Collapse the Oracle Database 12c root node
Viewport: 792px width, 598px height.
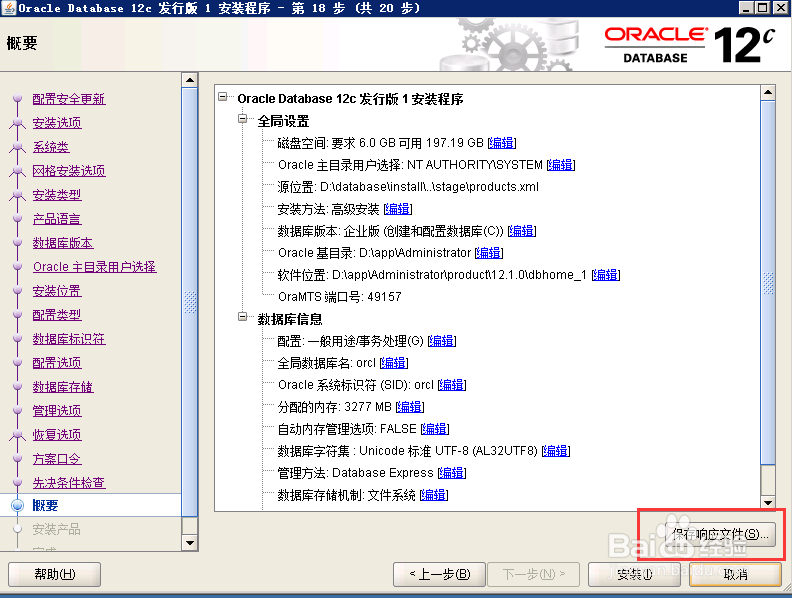click(222, 96)
